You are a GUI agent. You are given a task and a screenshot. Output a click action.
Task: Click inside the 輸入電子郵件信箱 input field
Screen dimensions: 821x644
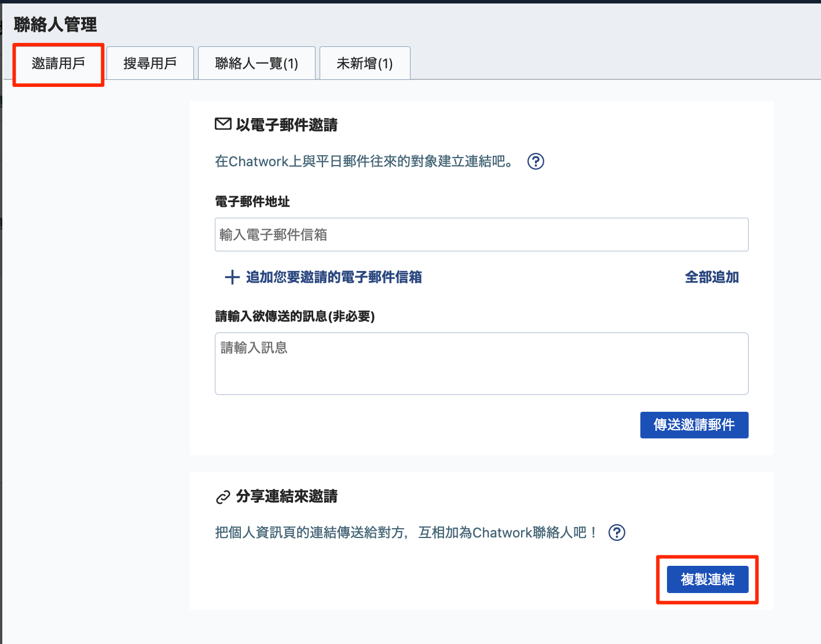pyautogui.click(x=481, y=235)
